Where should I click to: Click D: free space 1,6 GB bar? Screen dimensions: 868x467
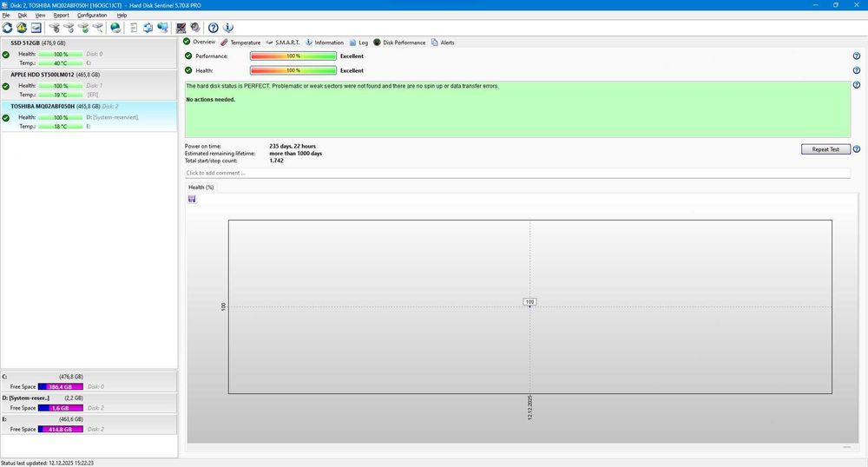point(61,408)
